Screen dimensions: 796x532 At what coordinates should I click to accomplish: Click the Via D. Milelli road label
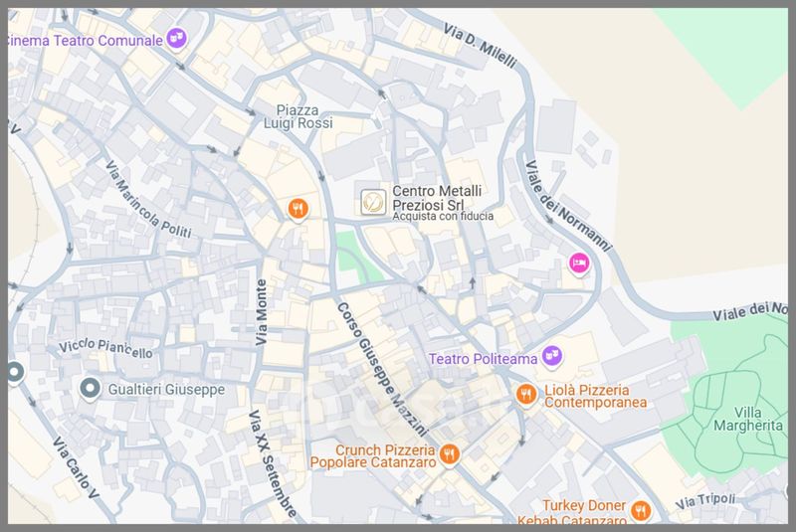tap(480, 46)
